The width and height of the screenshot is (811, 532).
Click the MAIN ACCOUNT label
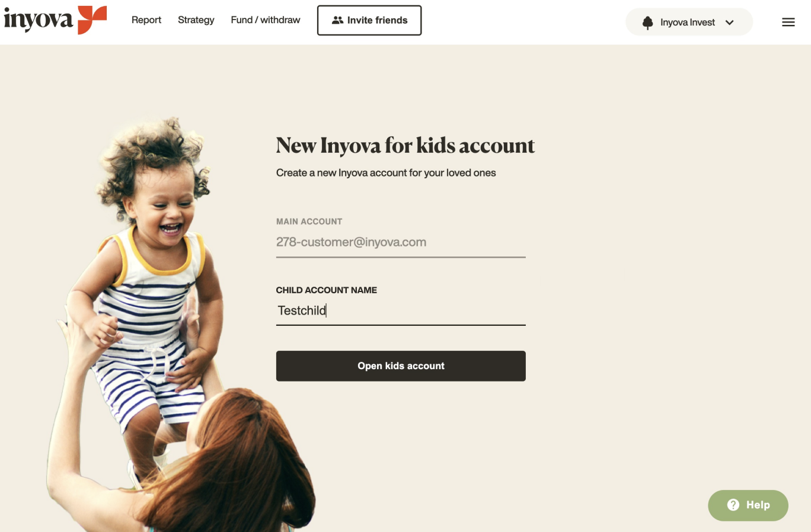309,222
